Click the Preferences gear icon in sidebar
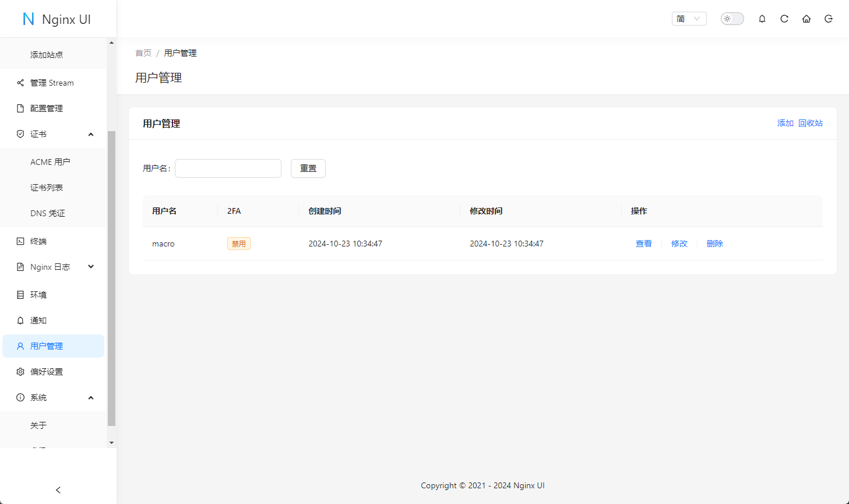 (20, 372)
